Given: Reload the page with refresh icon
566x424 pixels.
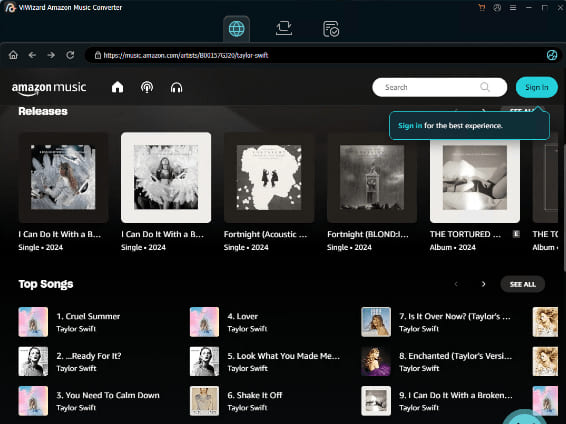Looking at the screenshot, I should coord(70,55).
